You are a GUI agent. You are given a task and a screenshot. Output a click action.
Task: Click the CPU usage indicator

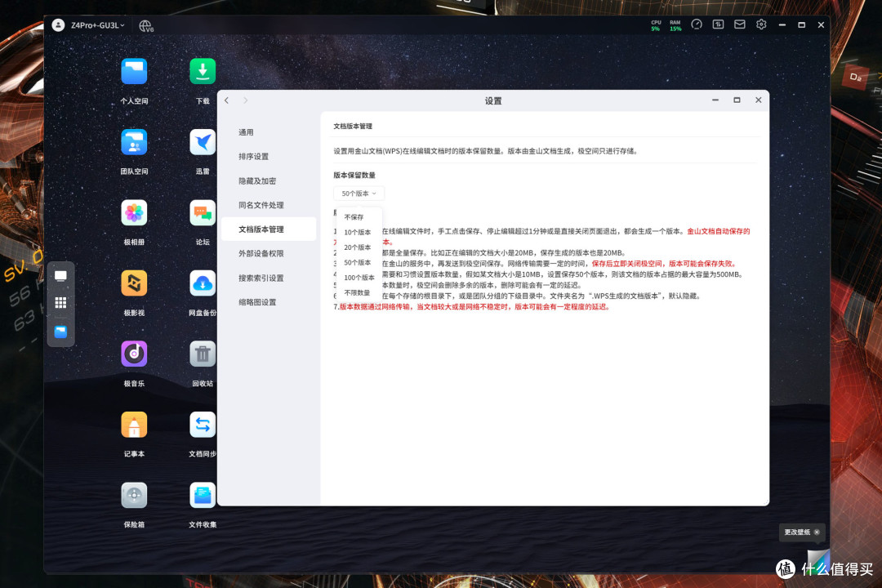pos(656,25)
